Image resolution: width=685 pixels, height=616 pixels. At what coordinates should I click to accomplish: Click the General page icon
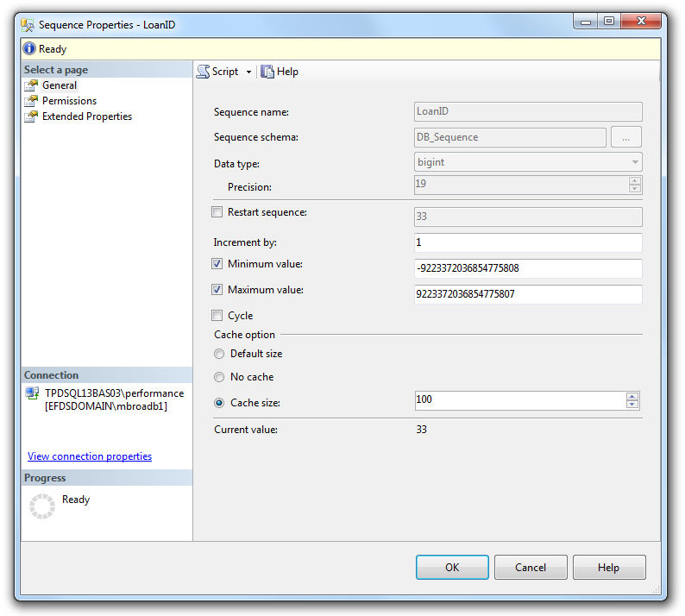coord(31,85)
